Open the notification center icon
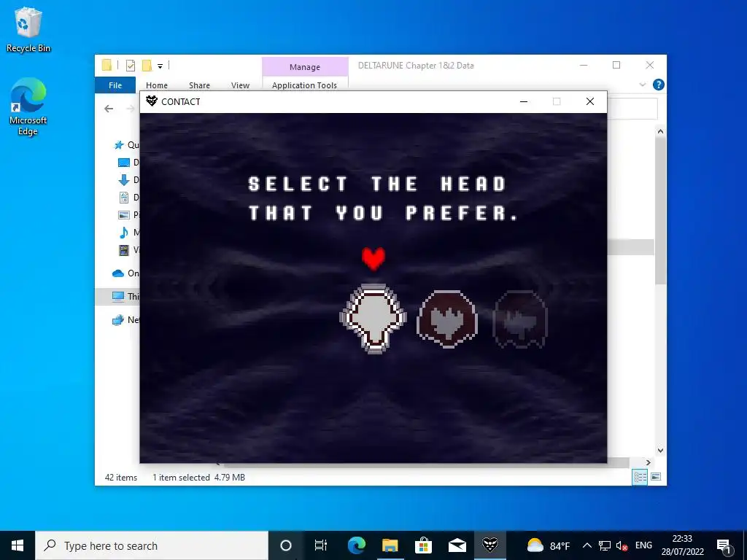 pyautogui.click(x=724, y=545)
